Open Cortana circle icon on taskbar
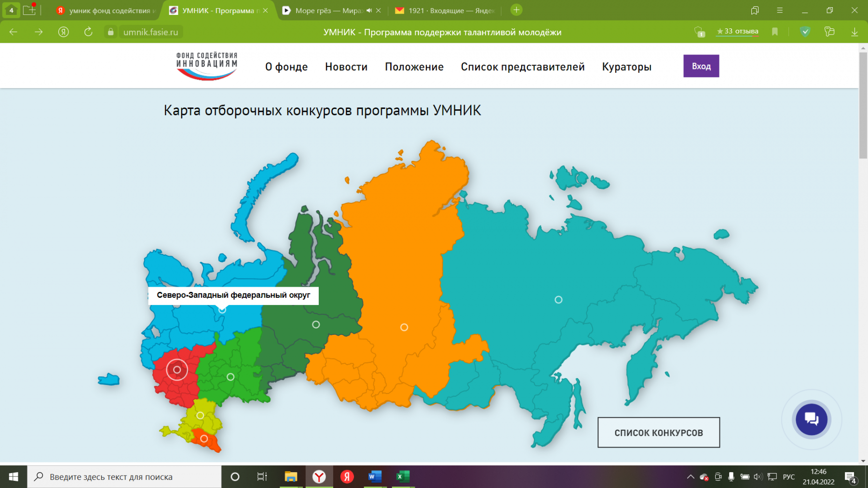 point(235,476)
